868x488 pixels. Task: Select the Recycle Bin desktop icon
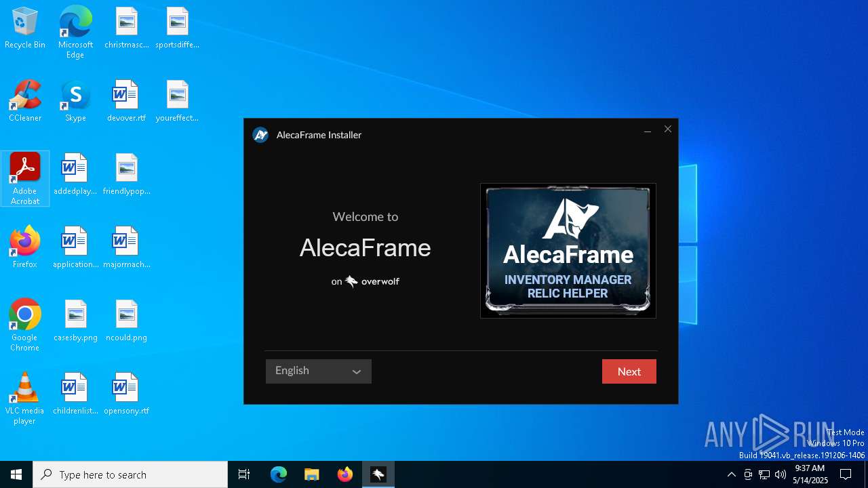[25, 28]
